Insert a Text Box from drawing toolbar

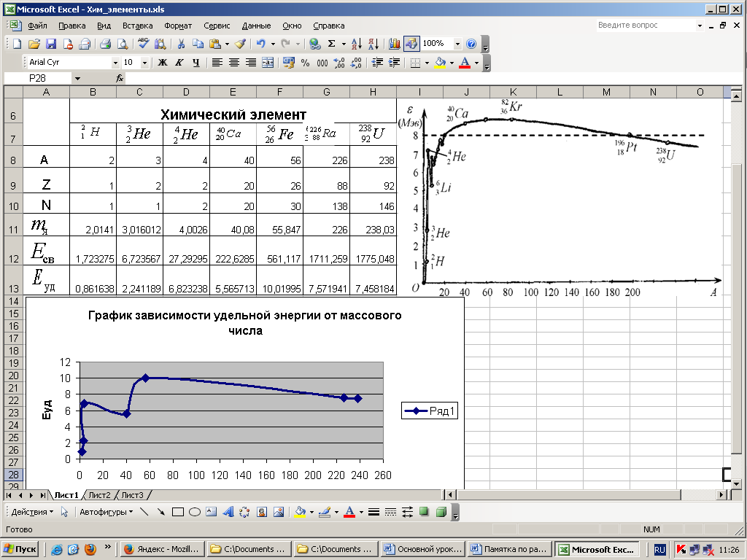(x=211, y=512)
